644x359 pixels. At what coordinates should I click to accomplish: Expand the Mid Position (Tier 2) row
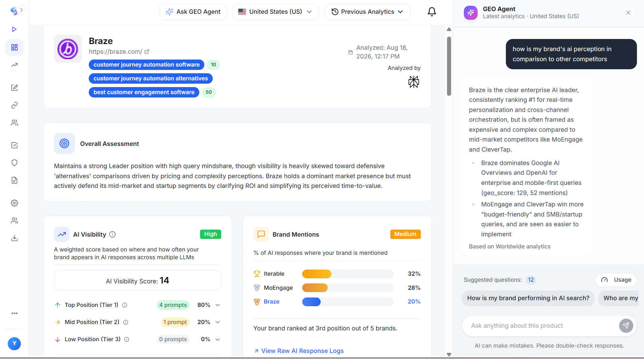tap(218, 322)
